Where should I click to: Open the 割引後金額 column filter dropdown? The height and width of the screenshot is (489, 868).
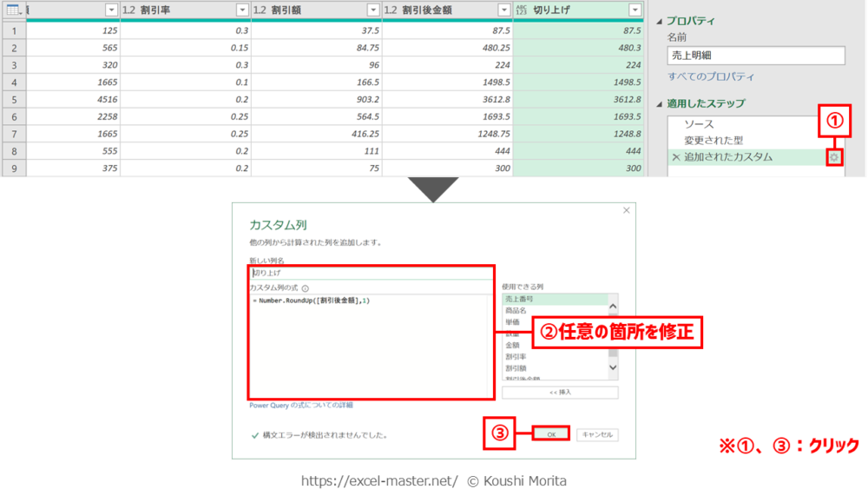(x=503, y=10)
